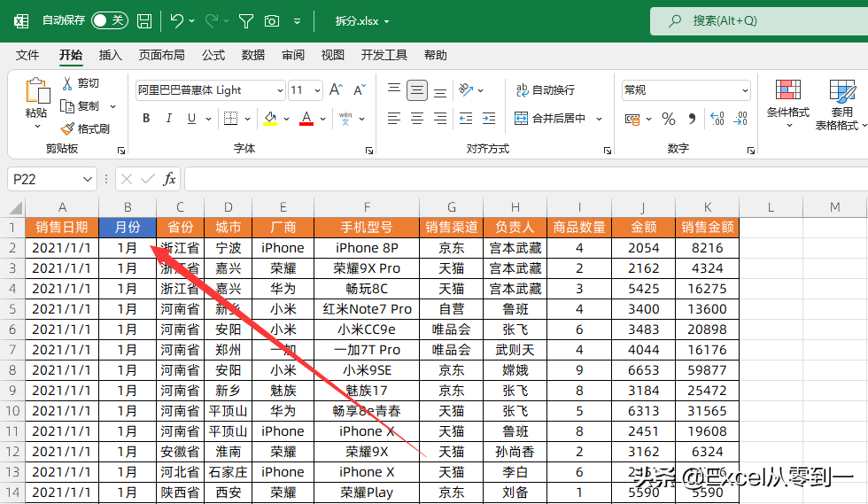Screen dimensions: 868x504
Task: Click the 剪切 cut button
Action: click(81, 83)
